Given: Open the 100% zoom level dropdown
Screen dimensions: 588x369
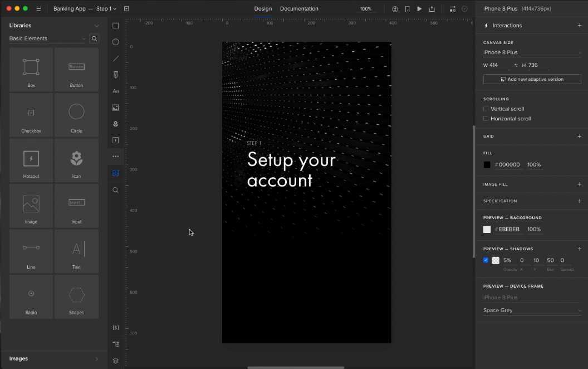Looking at the screenshot, I should (366, 9).
